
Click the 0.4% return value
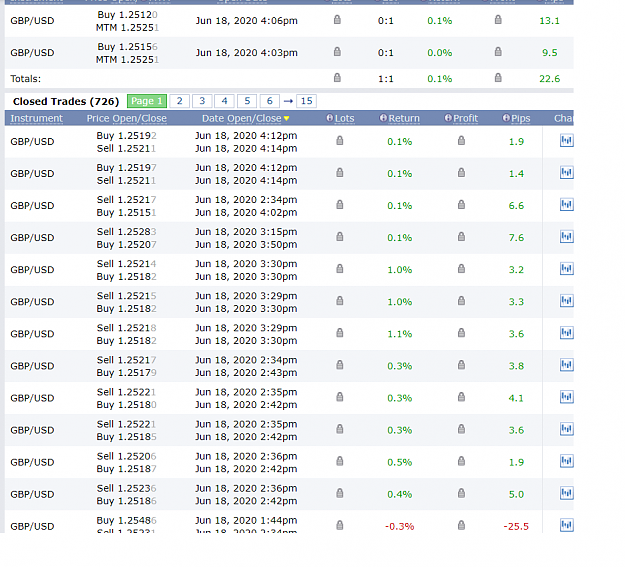point(400,494)
